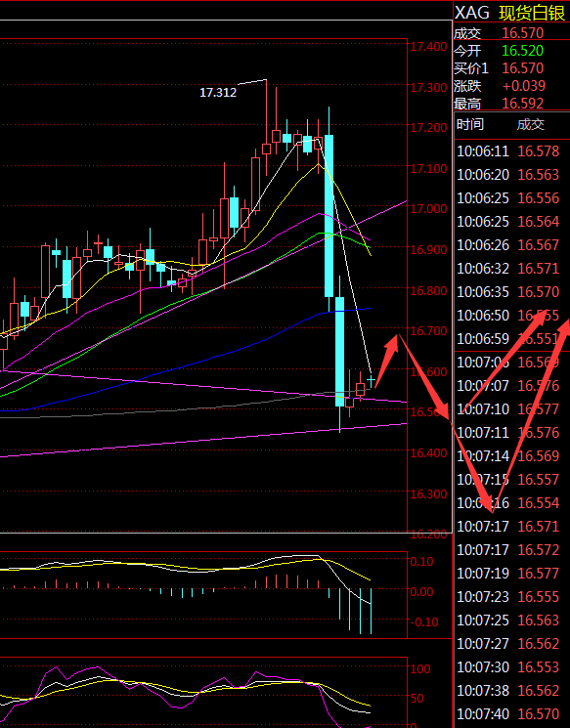Click the 100 level on bottom oscillator

click(x=420, y=669)
